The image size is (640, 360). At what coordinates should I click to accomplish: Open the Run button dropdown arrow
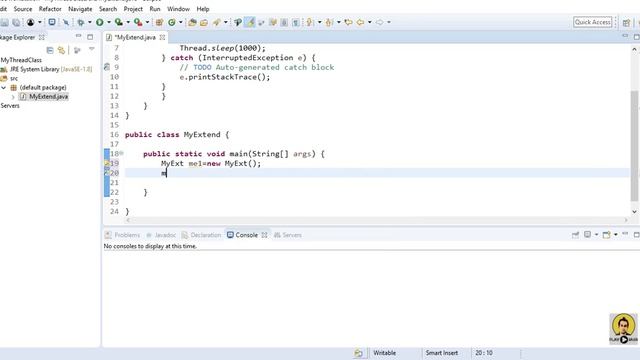pos(109,22)
